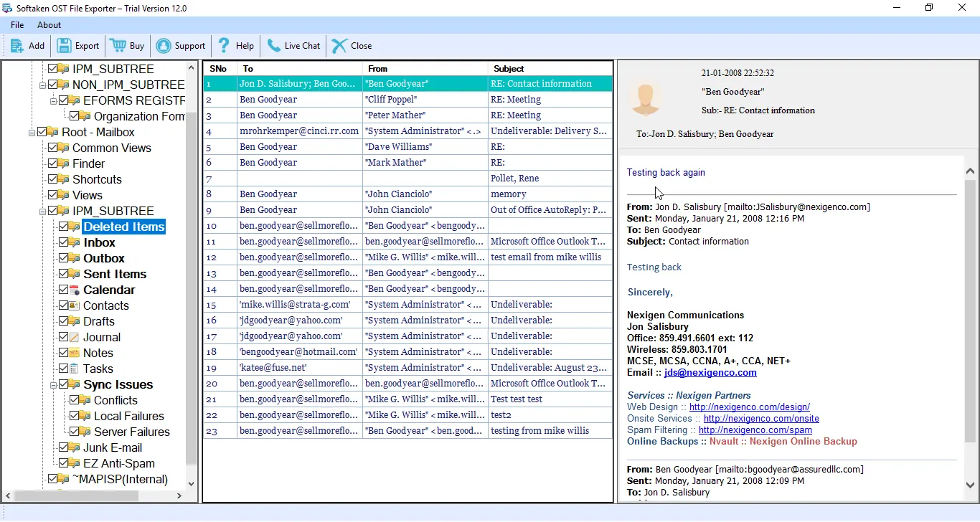
Task: Click the preview pane scroll up arrow
Action: pyautogui.click(x=971, y=171)
